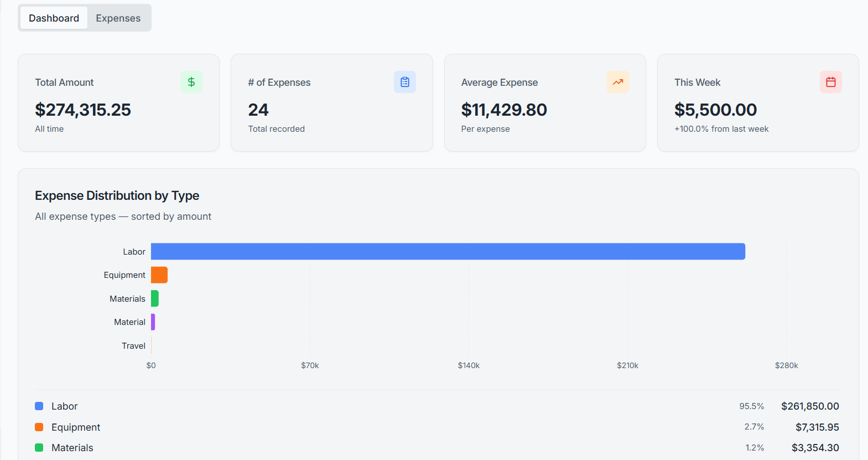The height and width of the screenshot is (460, 868).
Task: Click the $70k axis tick label
Action: pos(310,365)
